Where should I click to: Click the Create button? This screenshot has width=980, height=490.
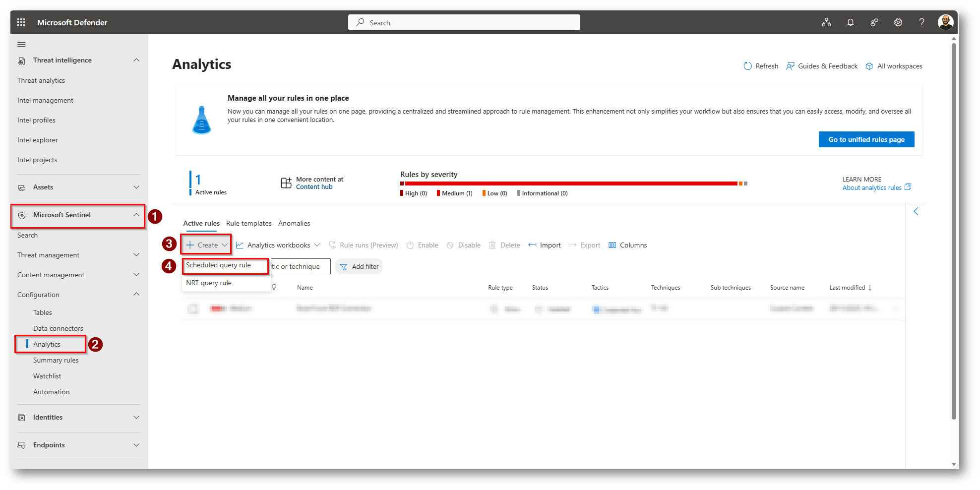pos(207,245)
